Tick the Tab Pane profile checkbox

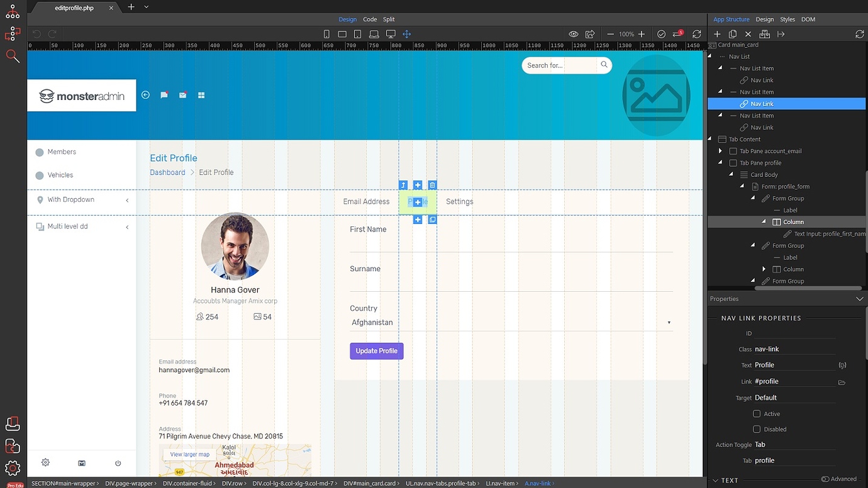[x=733, y=162]
